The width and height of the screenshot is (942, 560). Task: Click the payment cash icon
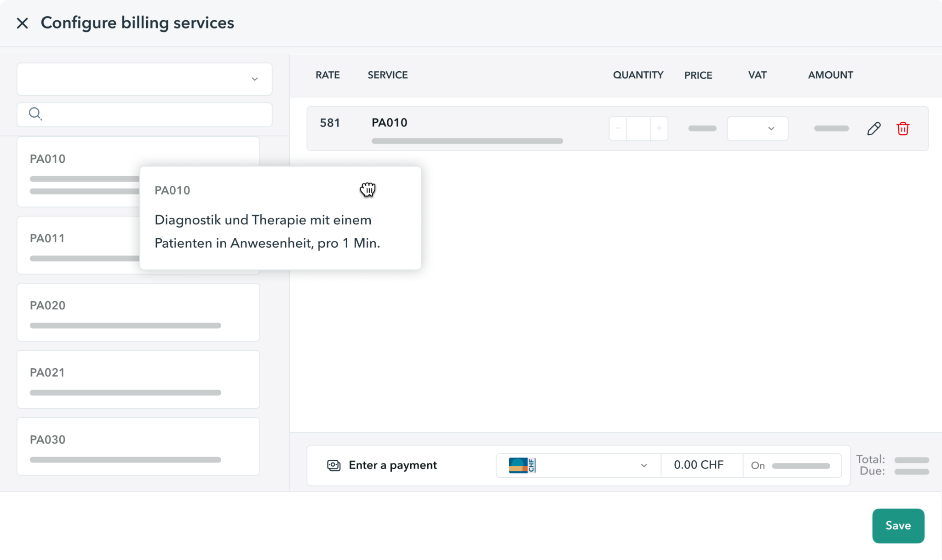(333, 465)
